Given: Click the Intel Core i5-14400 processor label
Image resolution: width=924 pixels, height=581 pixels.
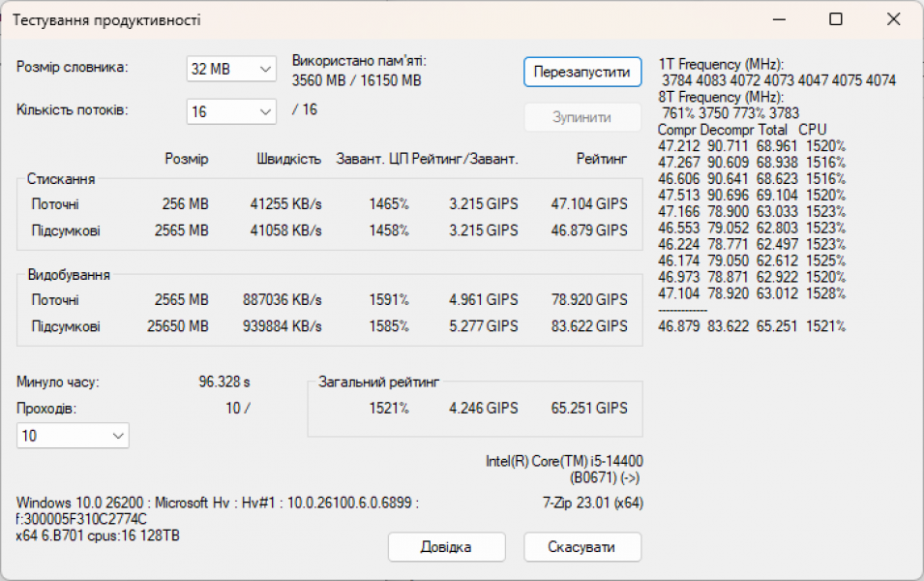Looking at the screenshot, I should click(564, 461).
